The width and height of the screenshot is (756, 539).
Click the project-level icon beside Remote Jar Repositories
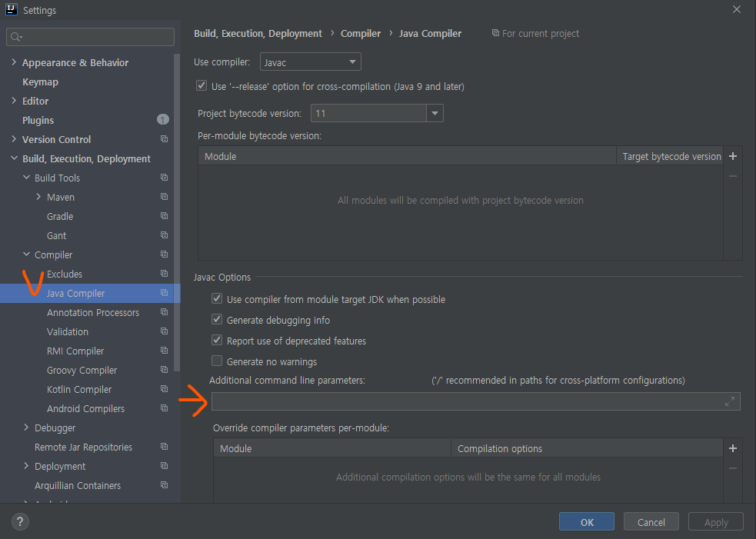pyautogui.click(x=164, y=447)
